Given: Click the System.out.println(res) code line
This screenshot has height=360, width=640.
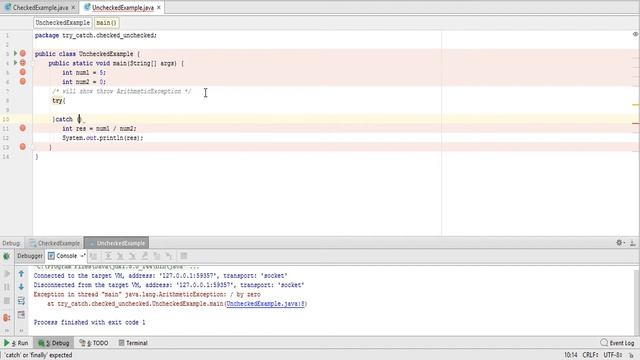Looking at the screenshot, I should tap(102, 138).
